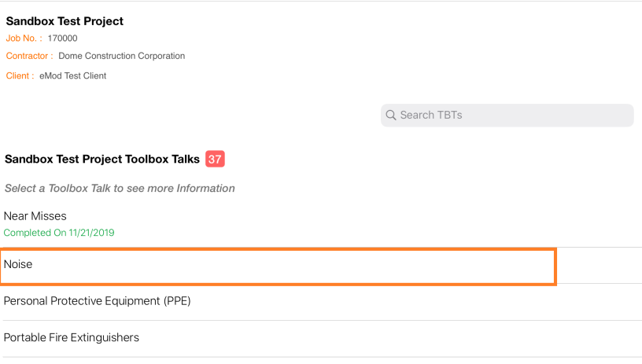The width and height of the screenshot is (642, 364).
Task: Click the magnifier icon in search bar
Action: coord(391,116)
